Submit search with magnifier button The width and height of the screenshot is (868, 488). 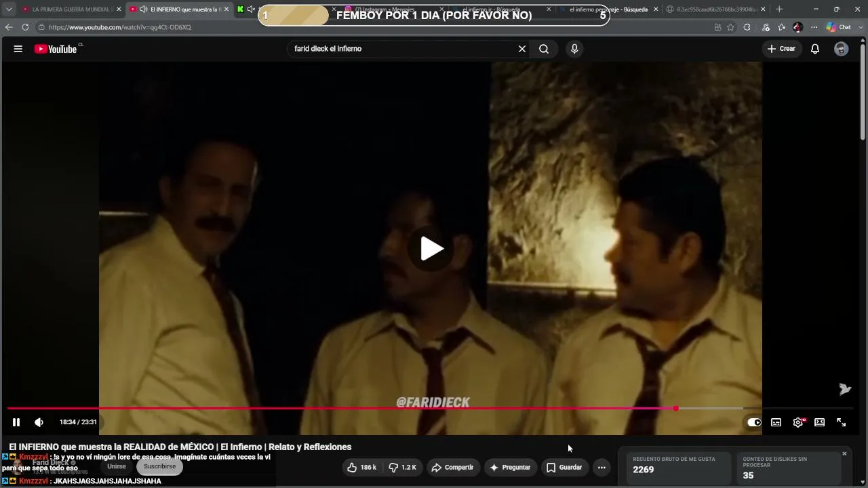click(x=544, y=49)
